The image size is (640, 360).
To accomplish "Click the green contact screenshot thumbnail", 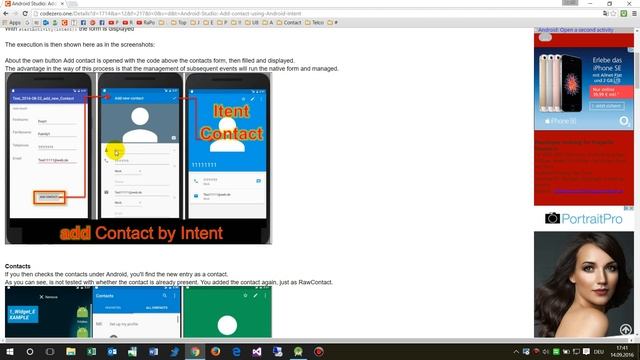I will pos(227,312).
